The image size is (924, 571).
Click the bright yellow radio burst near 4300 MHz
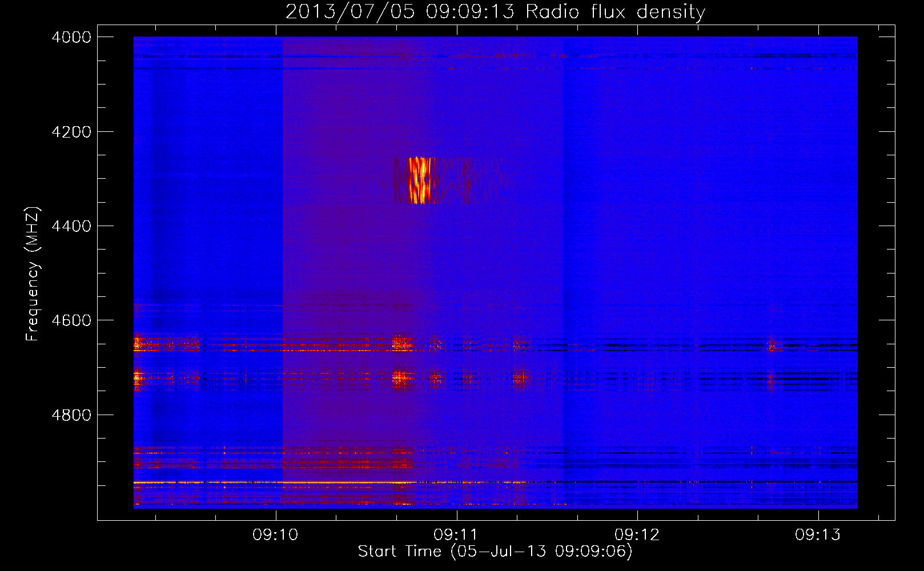click(x=420, y=180)
